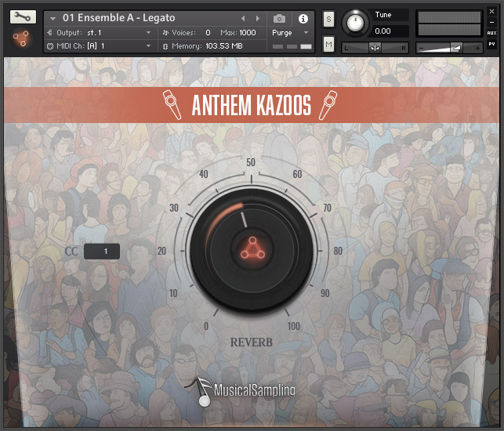Click the large Reverb dial

(x=252, y=251)
